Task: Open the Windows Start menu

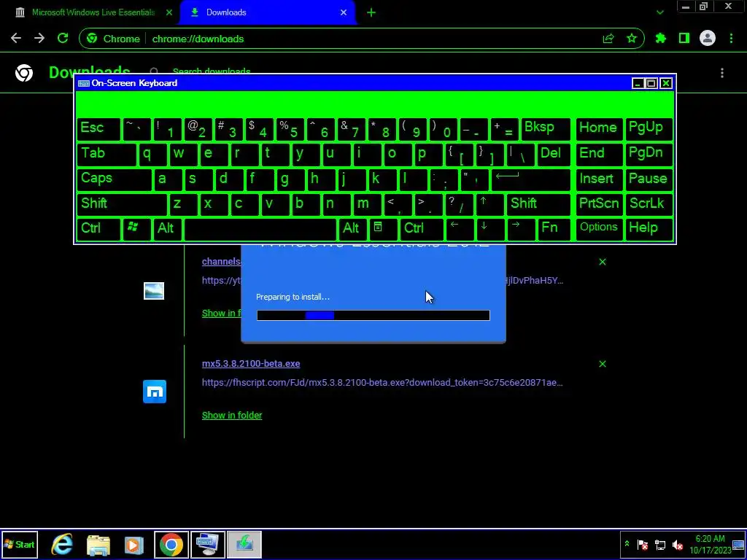Action: 20,544
